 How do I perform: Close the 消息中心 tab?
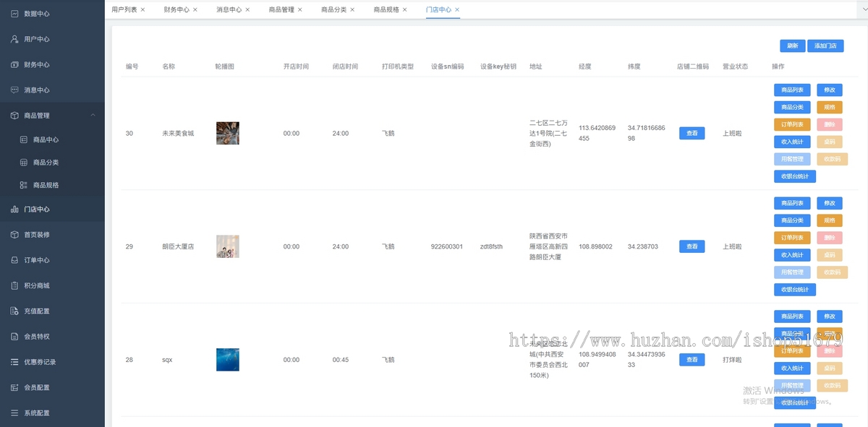click(x=247, y=9)
